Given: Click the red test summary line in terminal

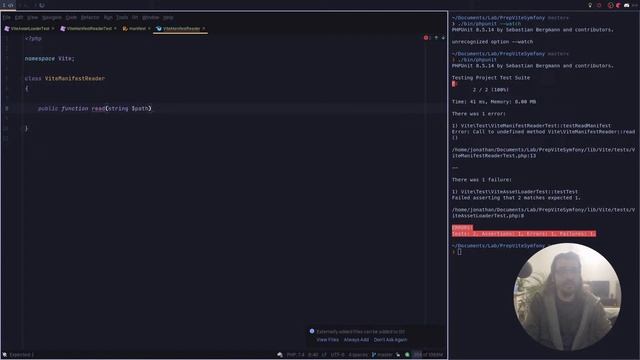Looking at the screenshot, I should coord(524,234).
